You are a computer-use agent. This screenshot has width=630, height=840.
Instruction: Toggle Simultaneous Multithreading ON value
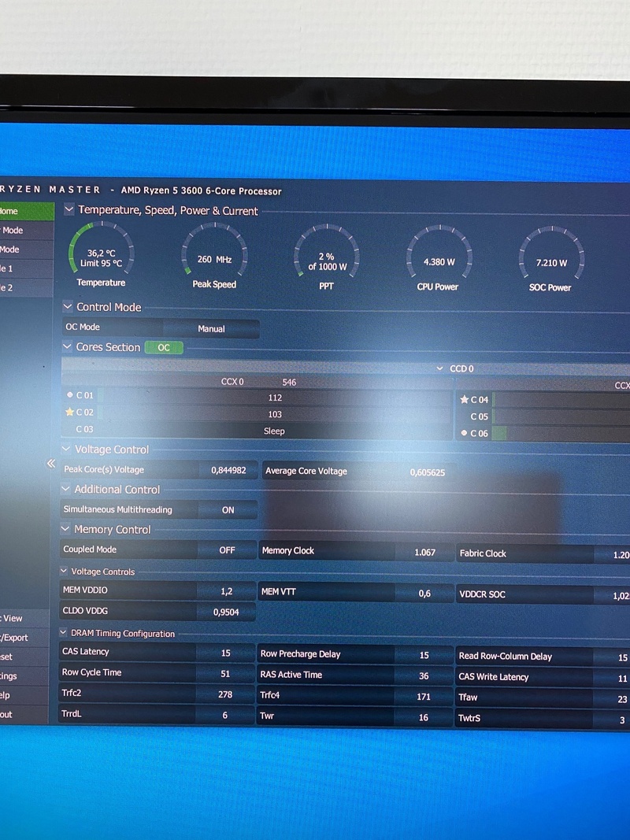[228, 510]
